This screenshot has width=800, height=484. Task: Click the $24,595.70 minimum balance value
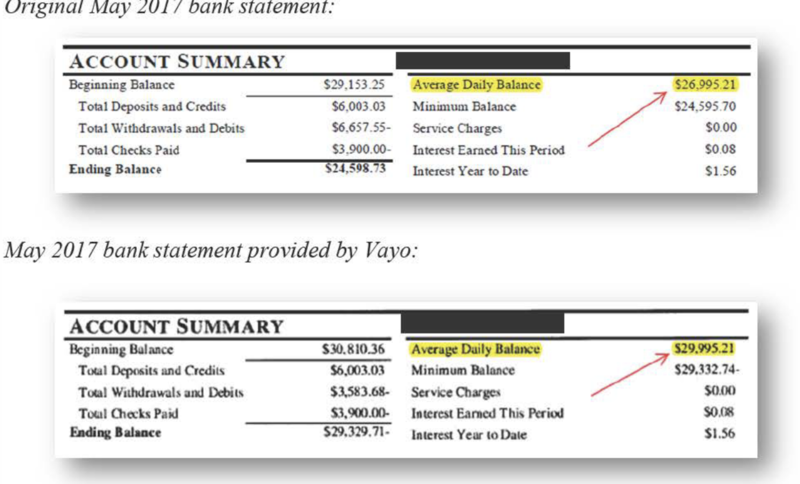coord(706,106)
